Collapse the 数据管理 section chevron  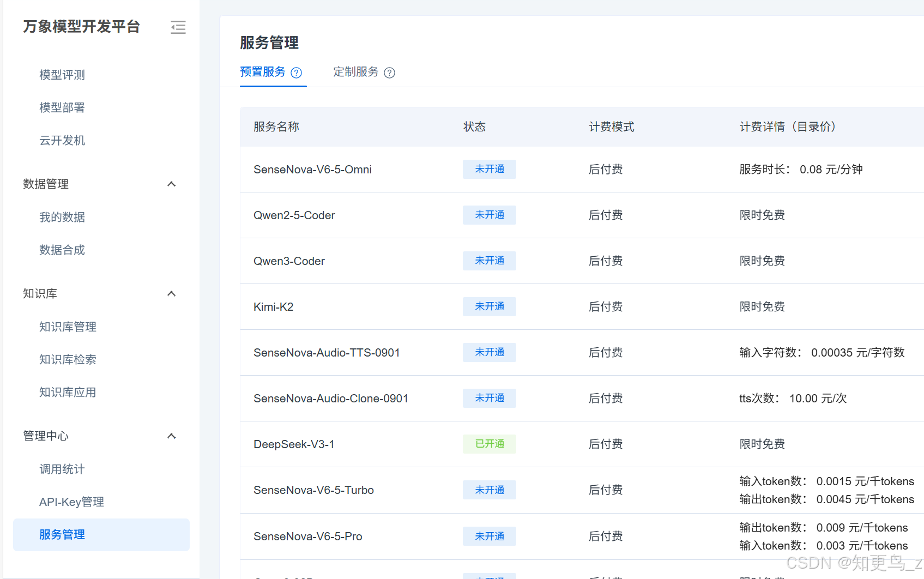coord(171,184)
